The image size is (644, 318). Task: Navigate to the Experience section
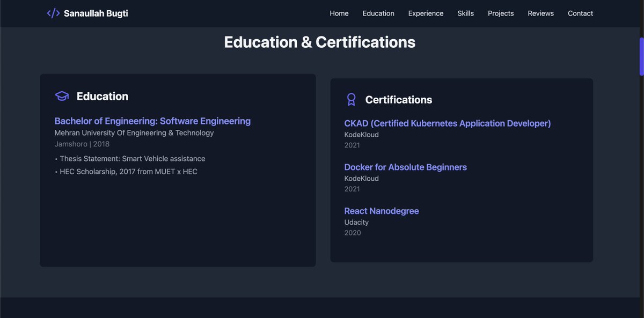(x=426, y=13)
